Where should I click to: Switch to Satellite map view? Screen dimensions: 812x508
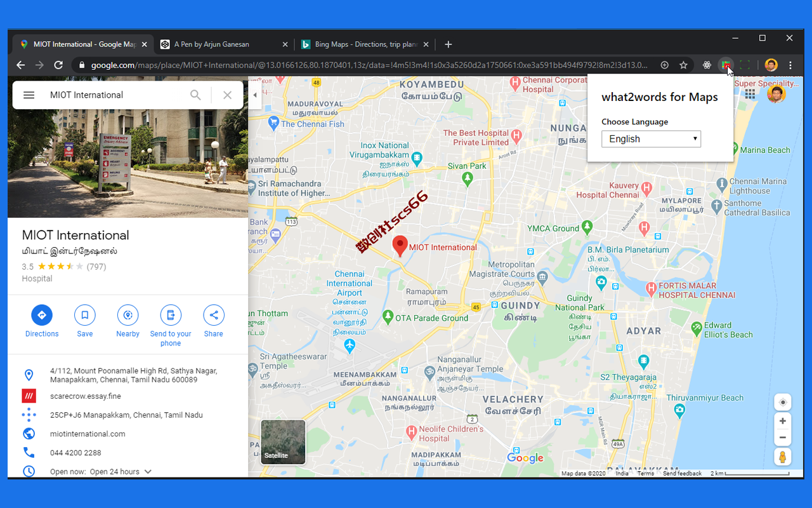coord(283,442)
